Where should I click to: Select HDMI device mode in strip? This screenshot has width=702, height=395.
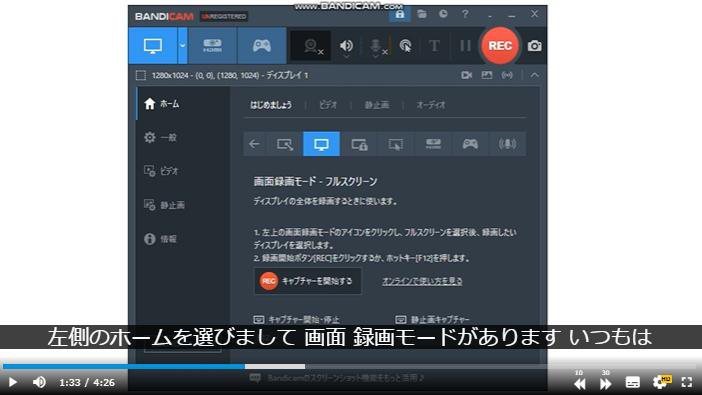click(433, 144)
